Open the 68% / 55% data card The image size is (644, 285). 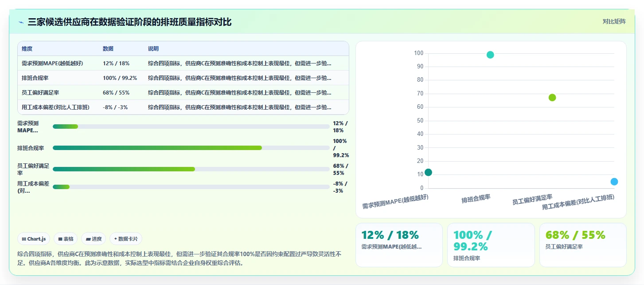point(583,245)
